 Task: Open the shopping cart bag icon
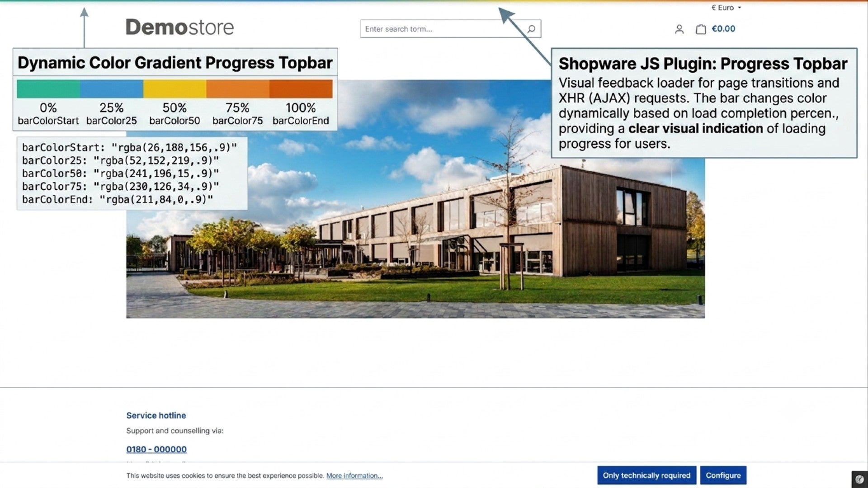(x=701, y=29)
